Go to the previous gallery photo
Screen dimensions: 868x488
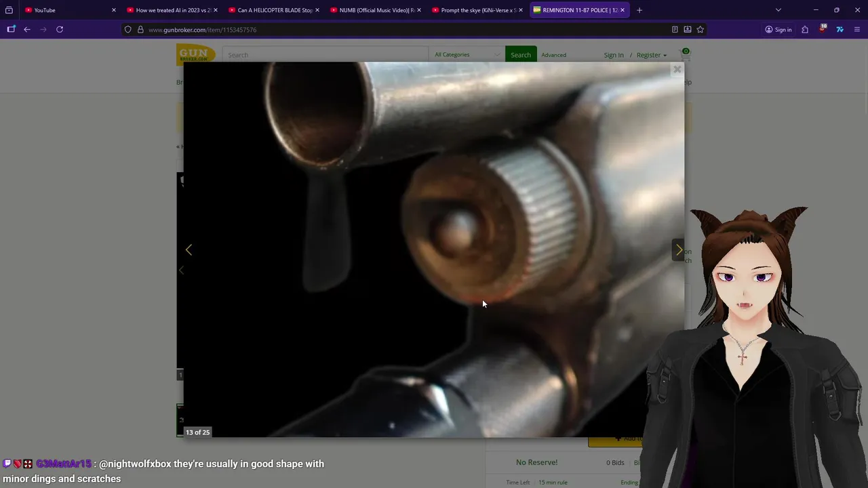click(x=189, y=250)
